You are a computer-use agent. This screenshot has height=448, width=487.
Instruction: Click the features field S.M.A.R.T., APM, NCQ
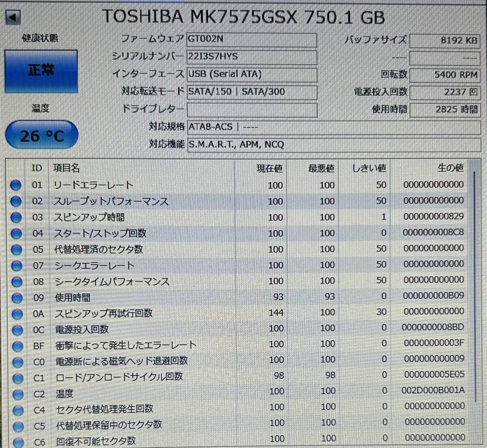tap(334, 145)
